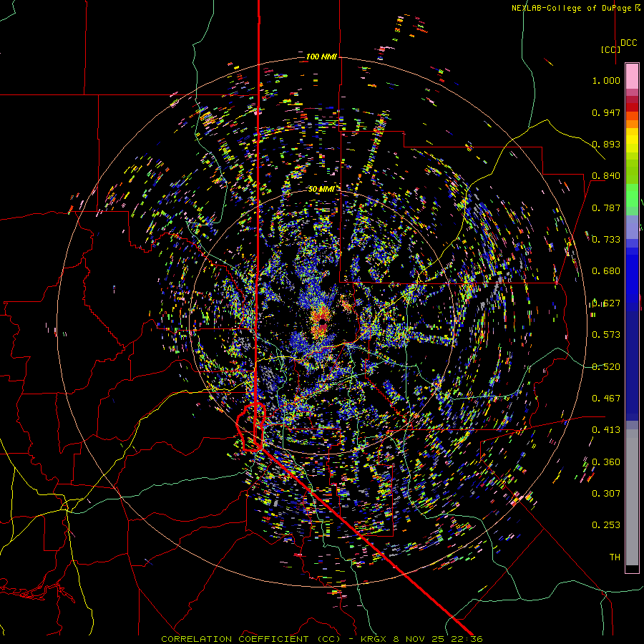Click the 0.360 scale value
Image resolution: width=644 pixels, height=644 pixels.
606,462
